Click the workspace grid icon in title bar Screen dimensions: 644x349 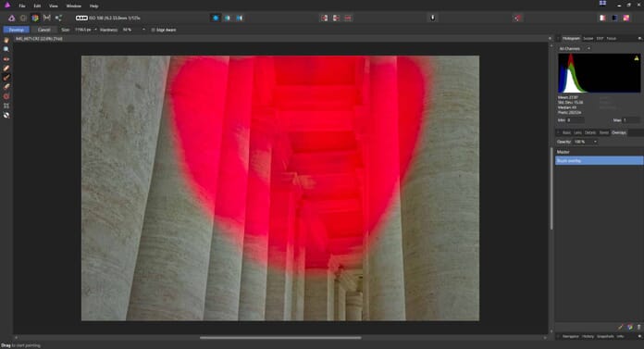coord(602,4)
